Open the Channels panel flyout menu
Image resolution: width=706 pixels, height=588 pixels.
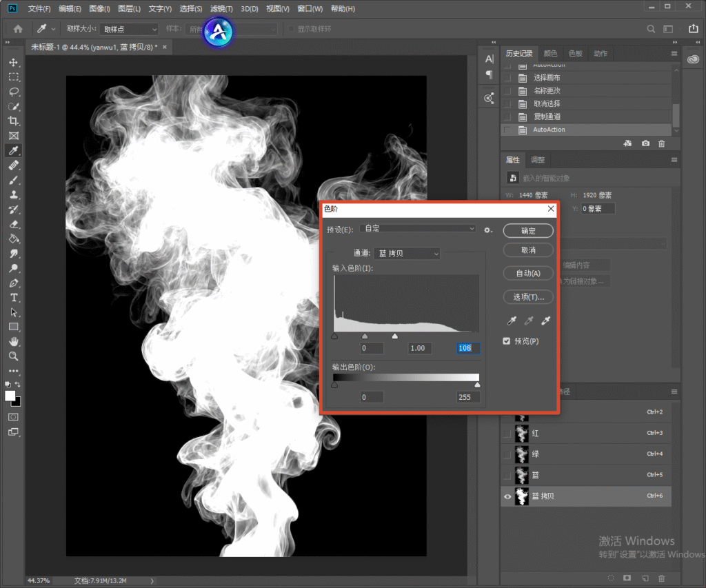(674, 392)
